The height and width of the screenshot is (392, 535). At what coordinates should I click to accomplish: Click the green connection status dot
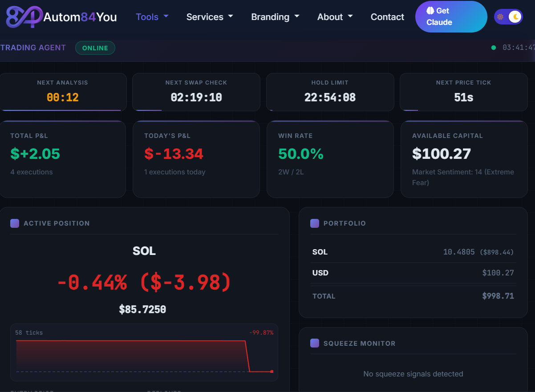coord(494,47)
